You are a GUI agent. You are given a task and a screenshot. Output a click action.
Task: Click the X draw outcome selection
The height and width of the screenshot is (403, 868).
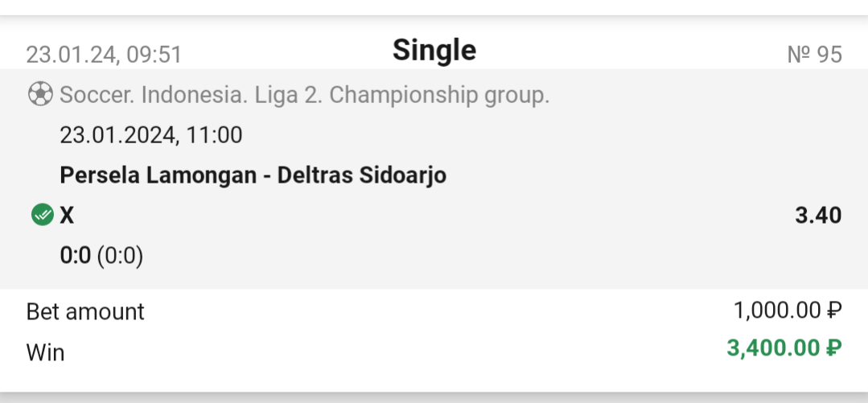coord(67,216)
